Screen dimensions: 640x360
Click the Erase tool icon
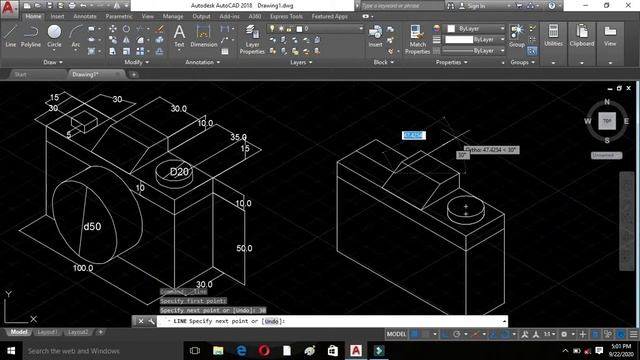[160, 29]
